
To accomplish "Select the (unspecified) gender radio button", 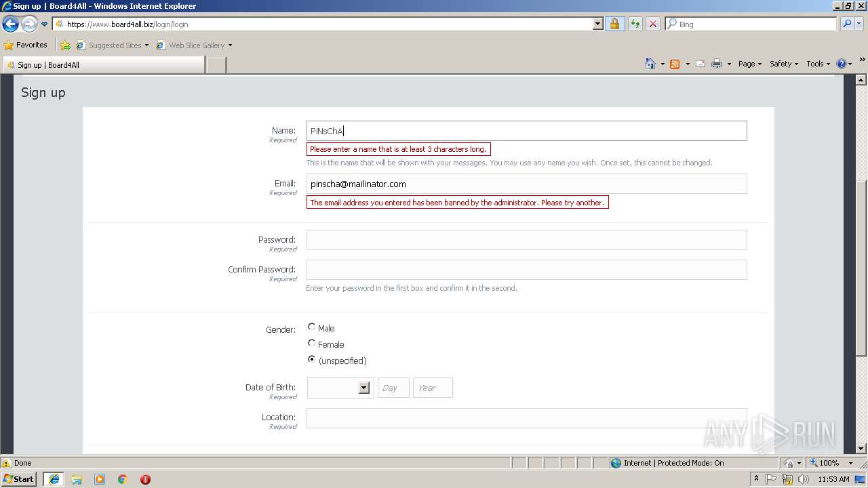I will [x=312, y=360].
